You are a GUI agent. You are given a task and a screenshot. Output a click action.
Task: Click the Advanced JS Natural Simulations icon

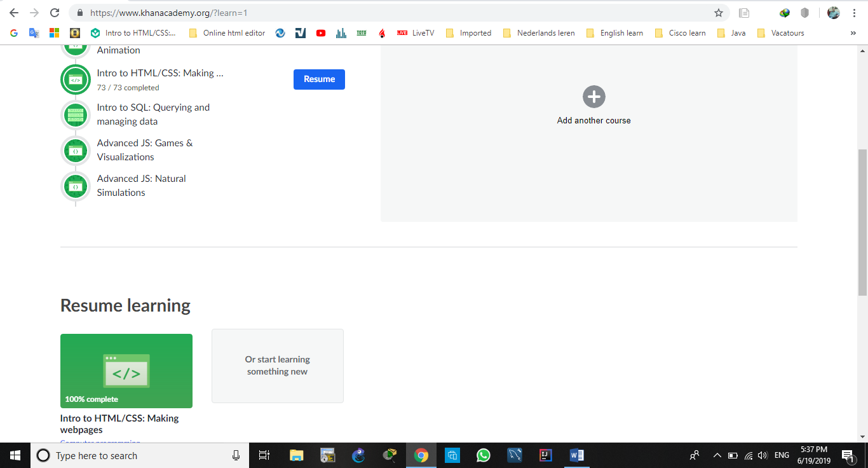click(x=76, y=186)
